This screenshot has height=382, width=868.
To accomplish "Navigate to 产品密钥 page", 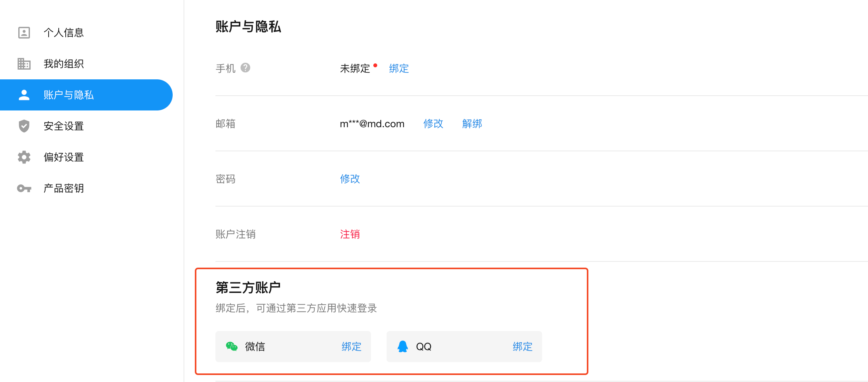I will pyautogui.click(x=64, y=188).
